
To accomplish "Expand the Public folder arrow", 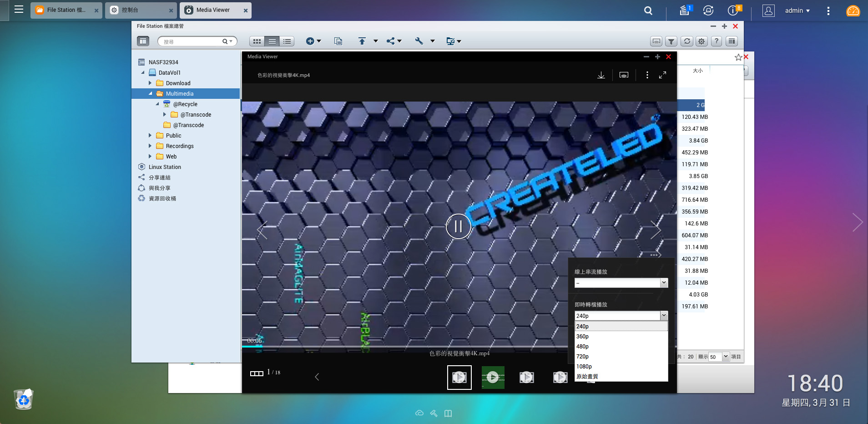I will click(x=150, y=136).
